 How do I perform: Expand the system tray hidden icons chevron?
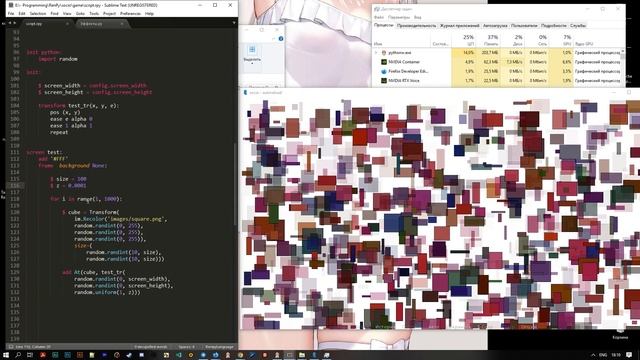tap(593, 355)
